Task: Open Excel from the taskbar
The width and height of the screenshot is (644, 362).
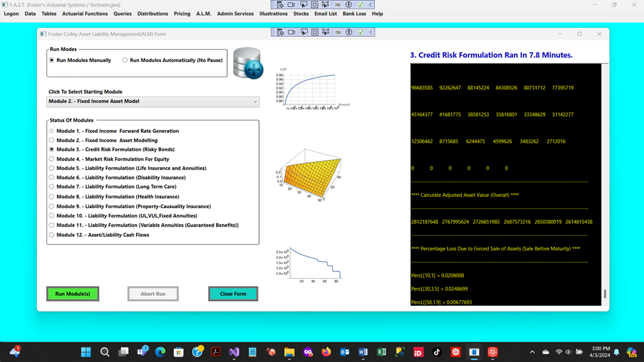Action: pos(381,352)
